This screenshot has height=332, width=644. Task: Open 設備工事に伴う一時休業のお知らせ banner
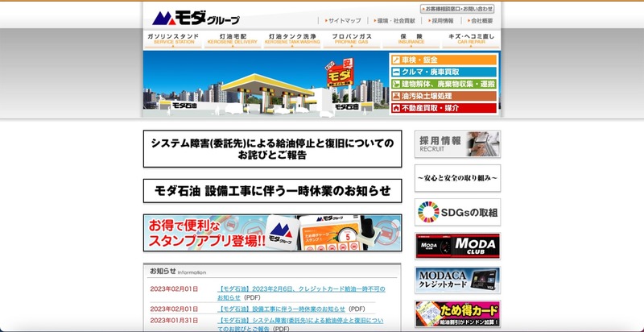272,191
